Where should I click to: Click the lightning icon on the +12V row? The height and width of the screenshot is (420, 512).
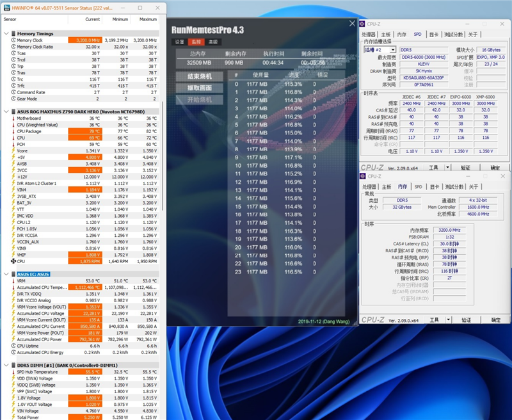[x=13, y=177]
